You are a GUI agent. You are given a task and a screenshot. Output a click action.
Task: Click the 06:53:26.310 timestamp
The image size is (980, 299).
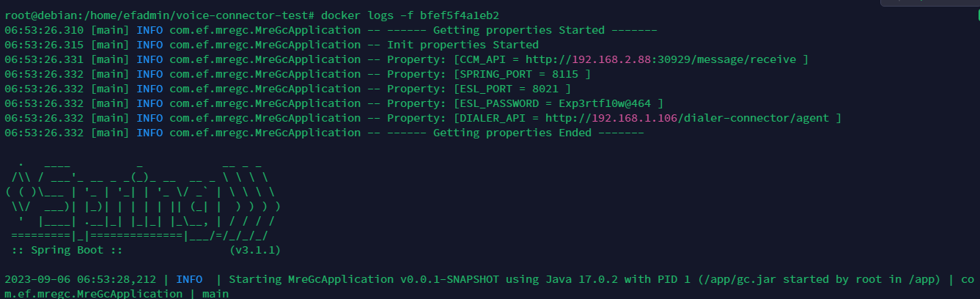click(x=43, y=30)
